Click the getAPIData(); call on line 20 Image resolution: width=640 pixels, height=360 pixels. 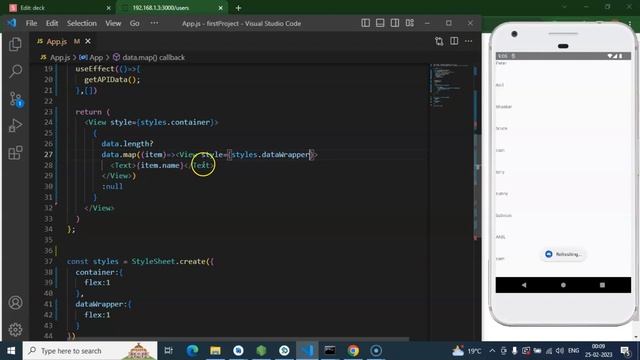(112, 80)
